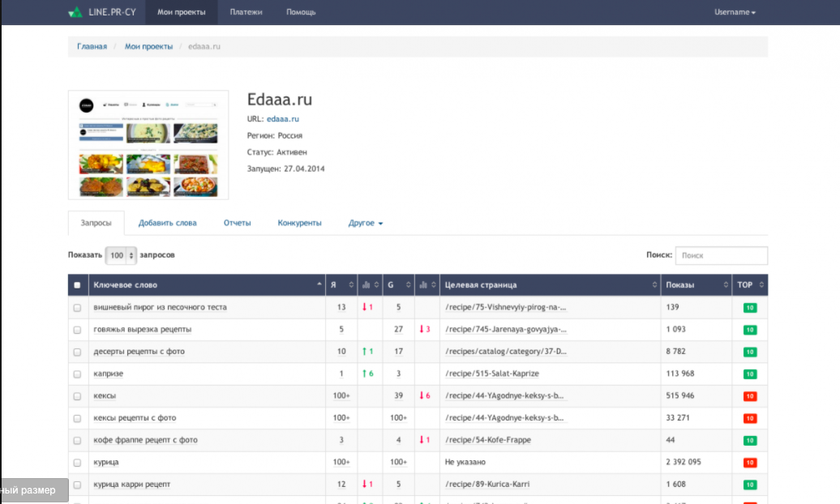The width and height of the screenshot is (840, 504).
Task: Click the 'Не указано' target page cell
Action: (465, 462)
